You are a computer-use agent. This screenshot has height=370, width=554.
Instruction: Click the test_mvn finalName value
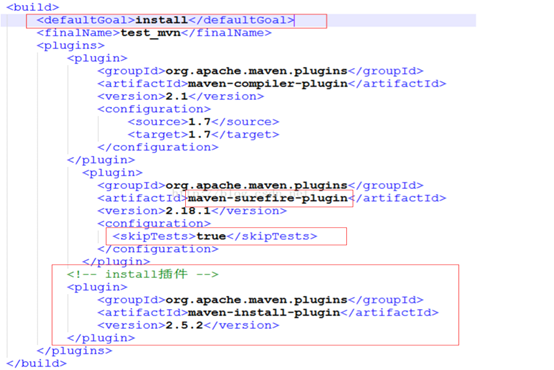click(x=151, y=33)
